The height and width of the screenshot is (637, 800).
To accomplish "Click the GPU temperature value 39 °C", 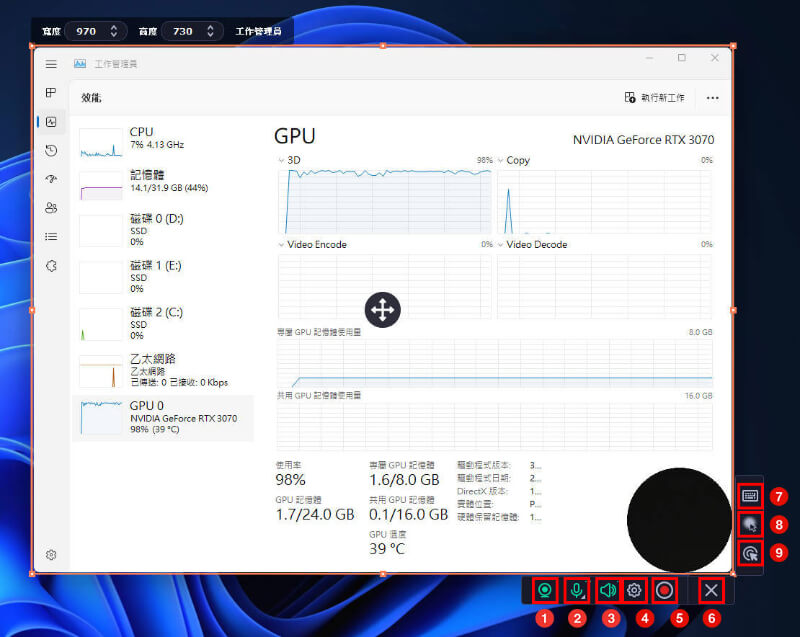I will (x=387, y=549).
